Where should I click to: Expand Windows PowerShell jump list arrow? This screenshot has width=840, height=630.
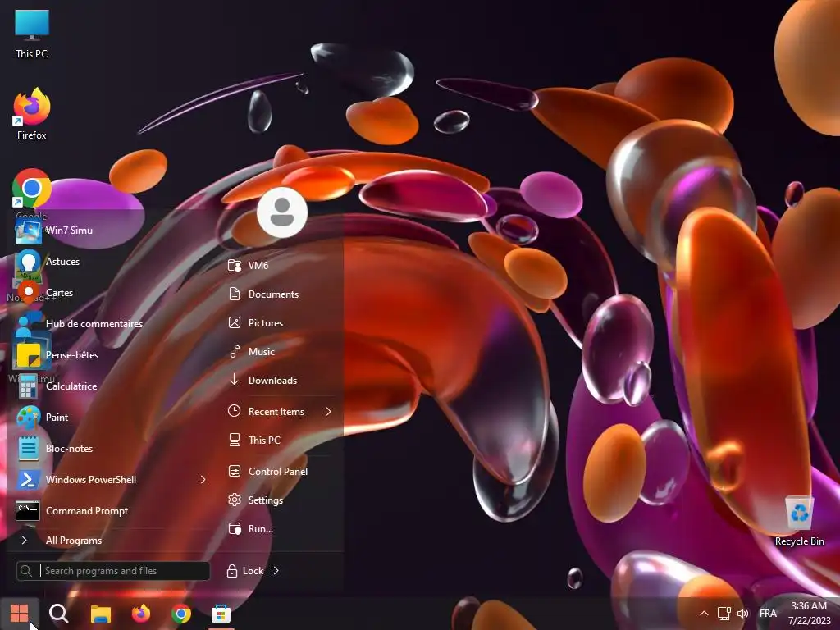pyautogui.click(x=203, y=479)
